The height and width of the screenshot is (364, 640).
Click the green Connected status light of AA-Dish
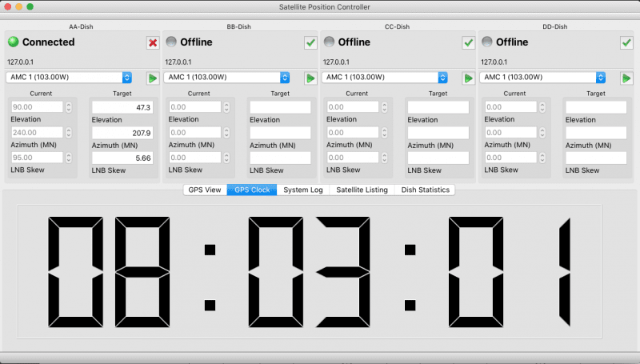(13, 42)
